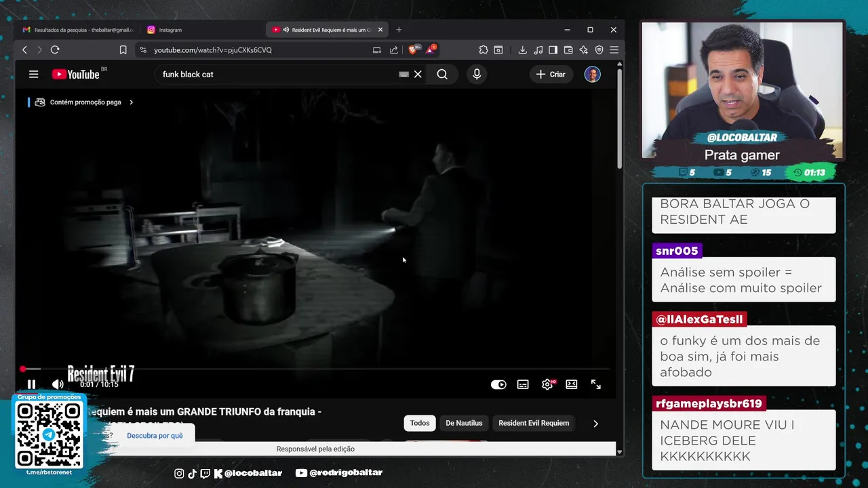Open the Brave Wallet icon
This screenshot has height=488, width=868.
click(x=568, y=49)
